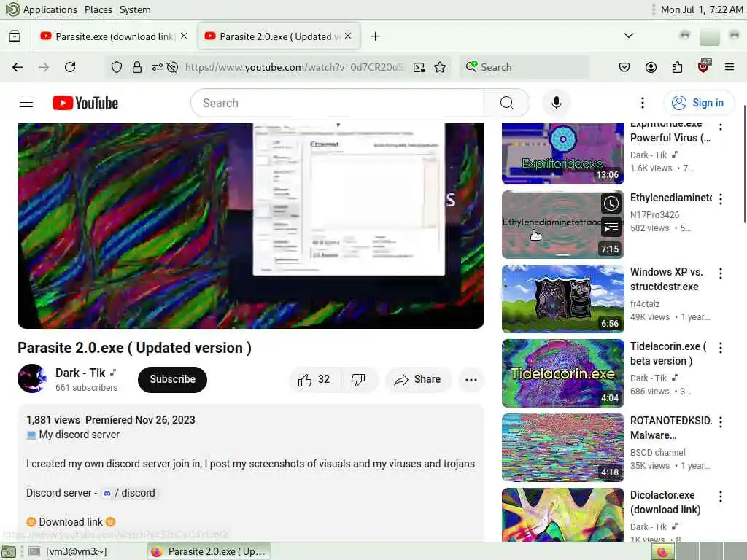747x560 pixels.
Task: Open the Dark - Tik channel avatar
Action: pos(32,378)
